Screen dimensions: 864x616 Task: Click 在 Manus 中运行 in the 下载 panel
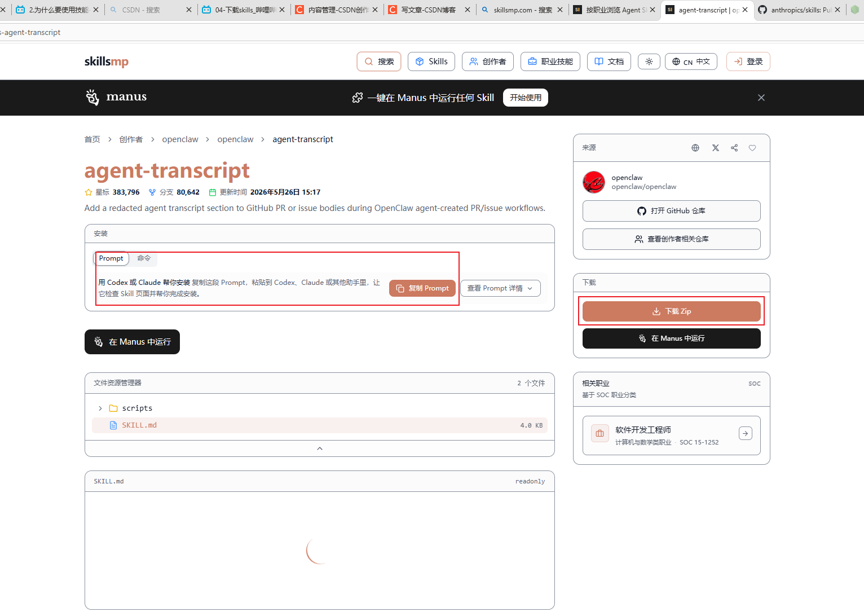coord(672,338)
